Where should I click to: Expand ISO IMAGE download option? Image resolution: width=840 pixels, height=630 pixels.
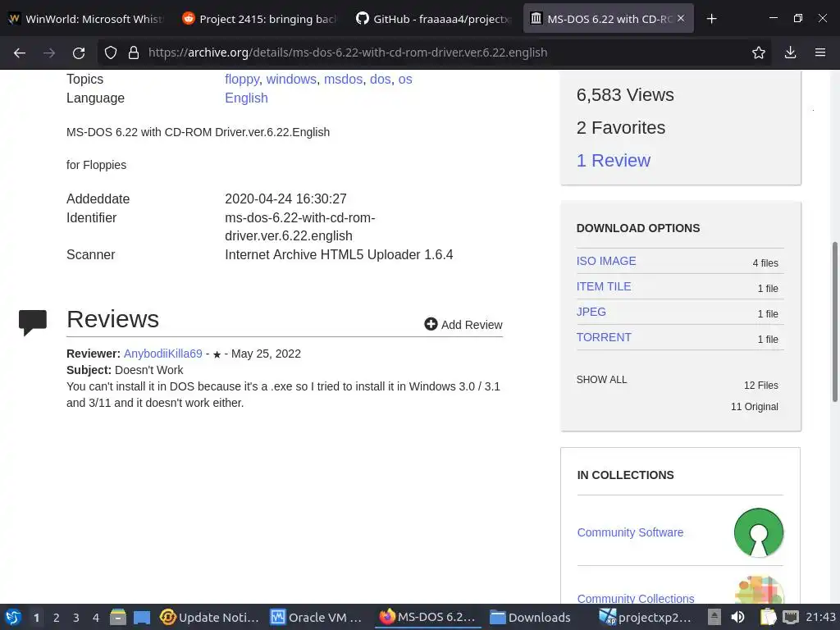coord(606,261)
